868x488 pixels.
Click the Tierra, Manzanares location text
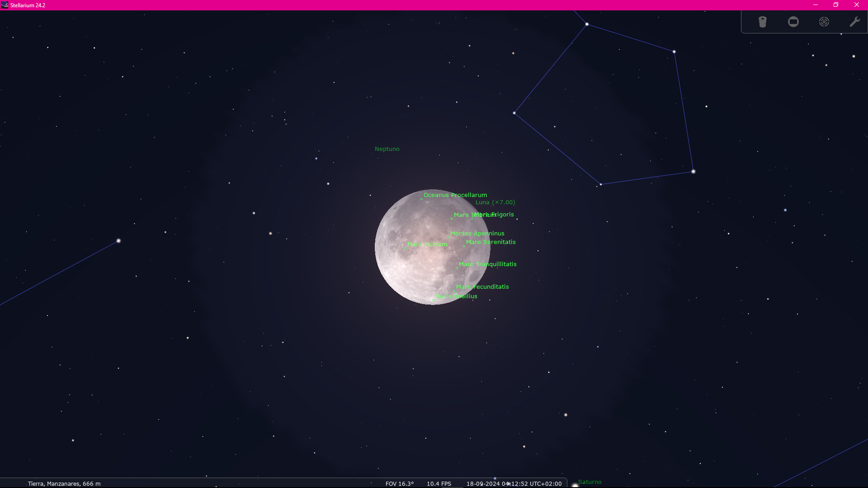(64, 483)
